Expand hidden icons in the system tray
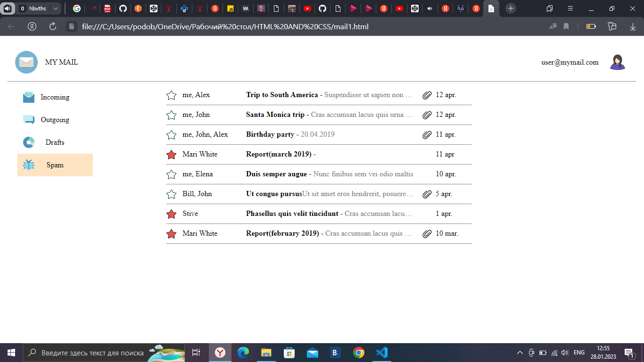This screenshot has height=362, width=644. pos(519,353)
